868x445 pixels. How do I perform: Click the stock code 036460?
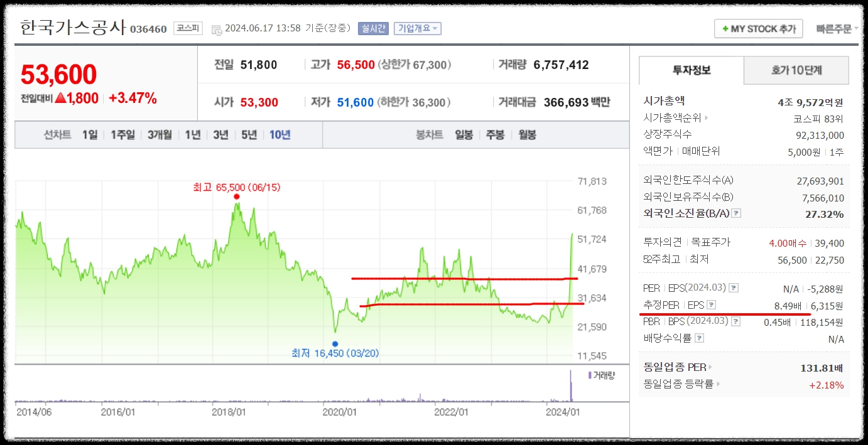[149, 29]
